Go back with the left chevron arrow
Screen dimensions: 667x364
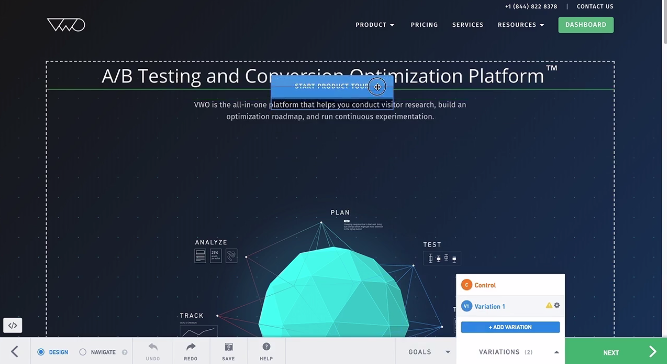pos(15,352)
